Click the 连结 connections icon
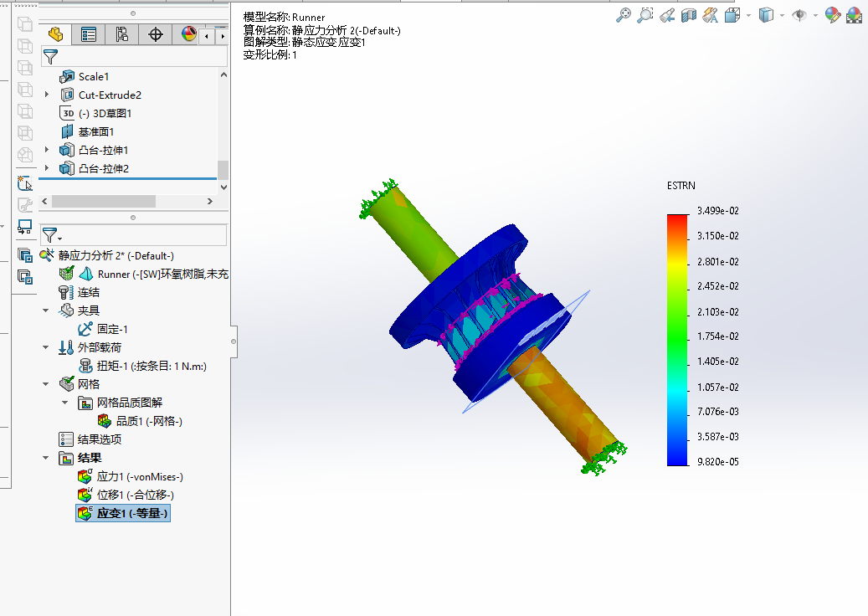868x616 pixels. tap(66, 292)
